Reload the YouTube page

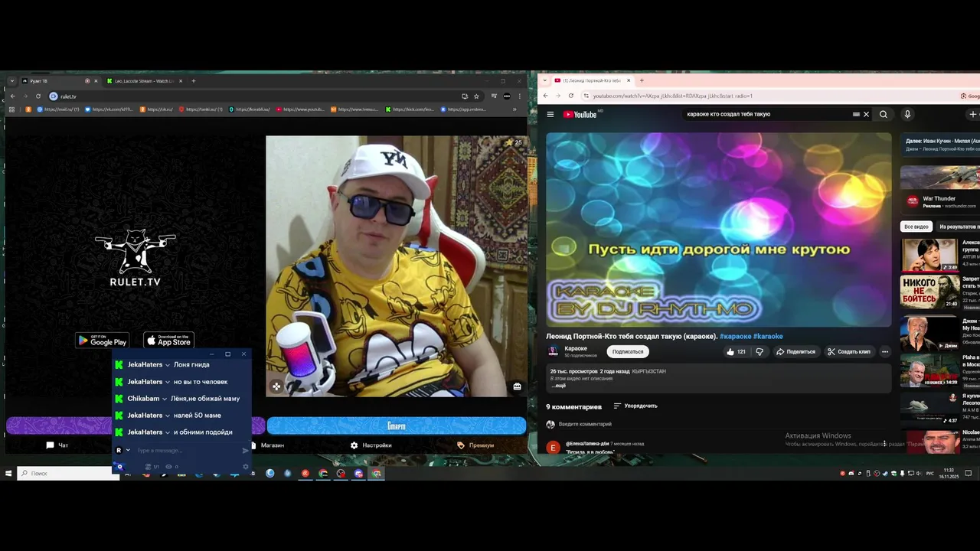point(571,96)
